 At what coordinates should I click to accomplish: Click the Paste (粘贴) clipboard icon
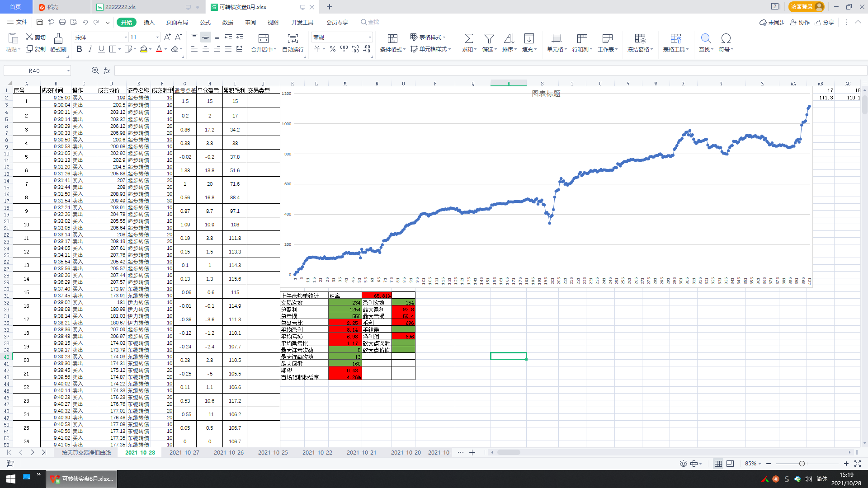click(13, 38)
